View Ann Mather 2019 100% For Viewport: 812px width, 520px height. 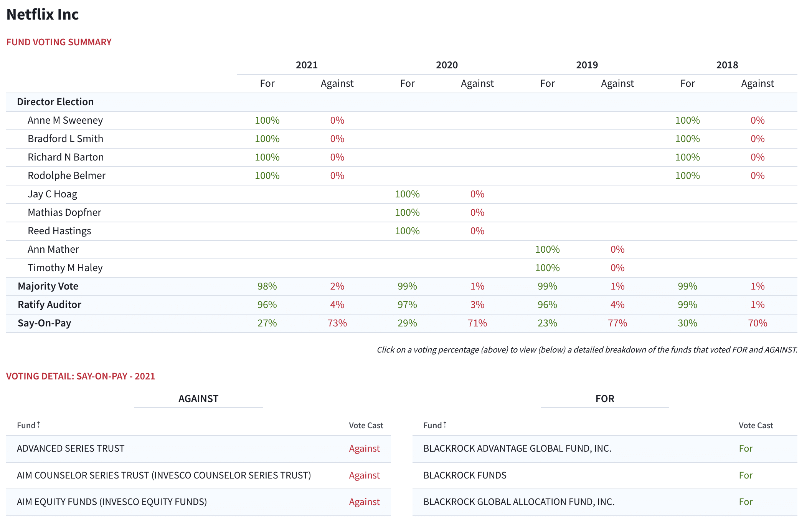coord(547,249)
